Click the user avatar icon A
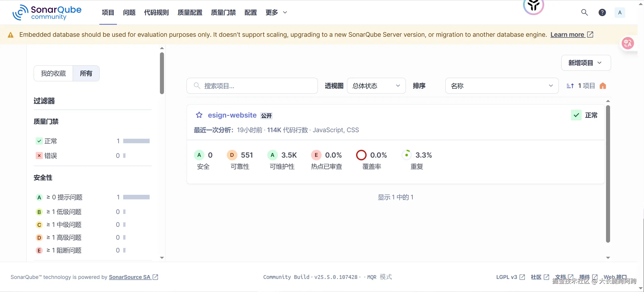The height and width of the screenshot is (292, 644). click(x=620, y=12)
